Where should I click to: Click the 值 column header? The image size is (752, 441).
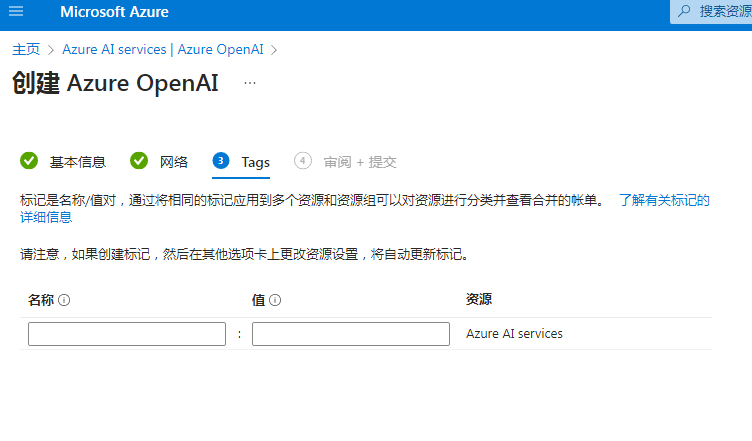[258, 300]
